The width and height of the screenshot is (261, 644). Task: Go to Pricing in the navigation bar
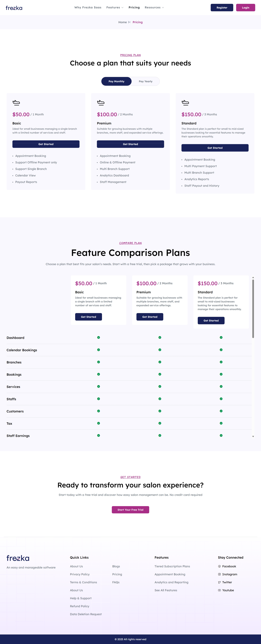134,8
